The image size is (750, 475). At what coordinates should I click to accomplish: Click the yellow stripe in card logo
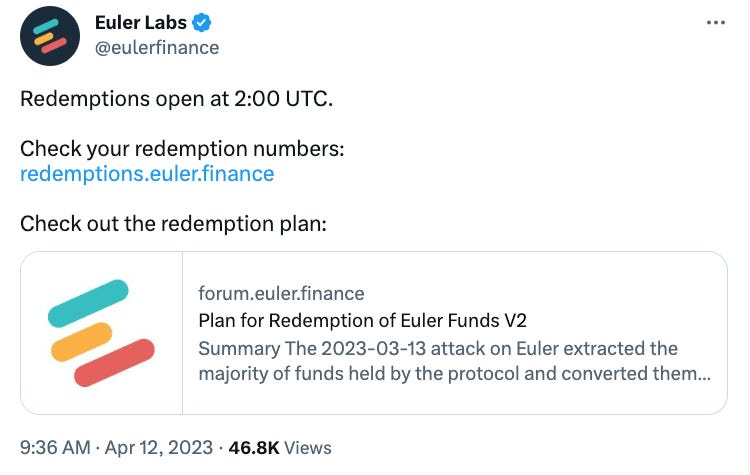coord(81,342)
